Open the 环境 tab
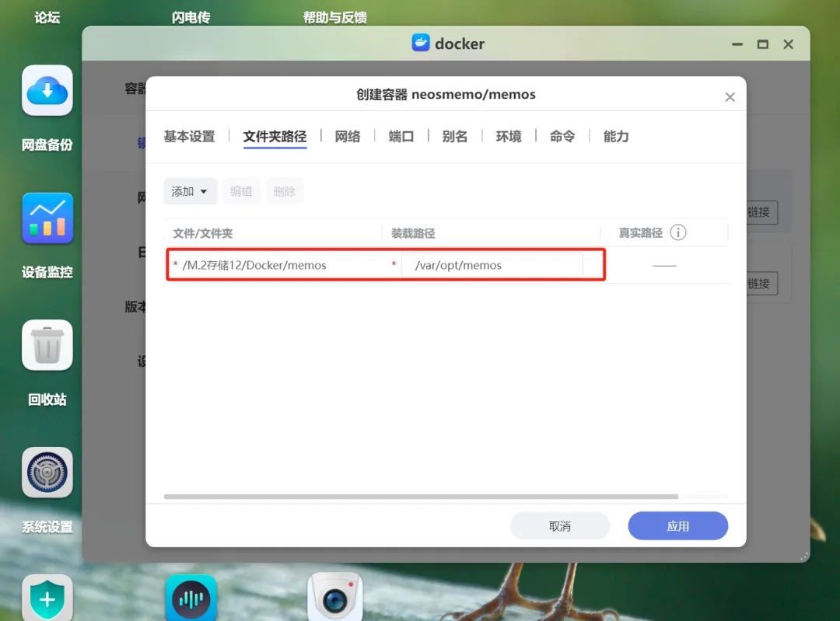Image resolution: width=840 pixels, height=621 pixels. (x=509, y=137)
